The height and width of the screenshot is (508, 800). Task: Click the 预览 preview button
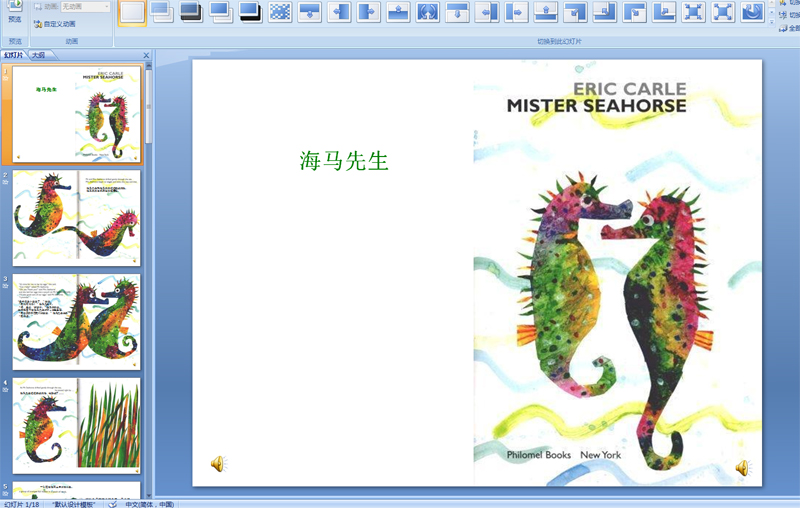(15, 12)
